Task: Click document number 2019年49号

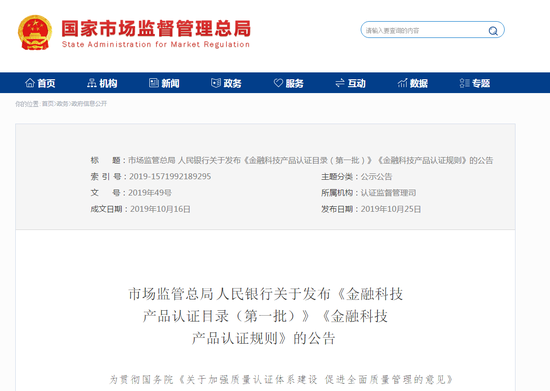Action: [150, 193]
